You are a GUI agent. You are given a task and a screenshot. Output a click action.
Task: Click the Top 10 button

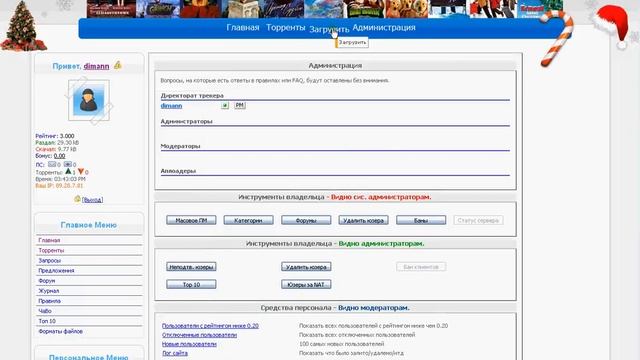191,284
